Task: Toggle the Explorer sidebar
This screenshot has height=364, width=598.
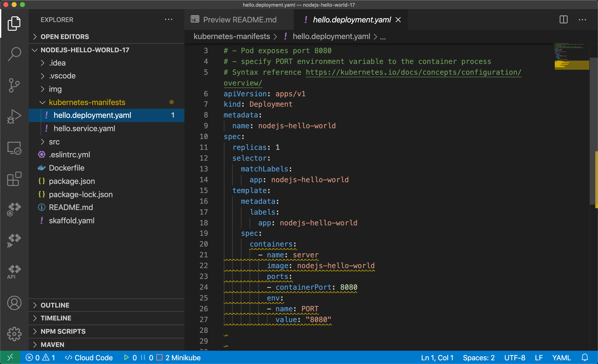Action: coord(14,23)
